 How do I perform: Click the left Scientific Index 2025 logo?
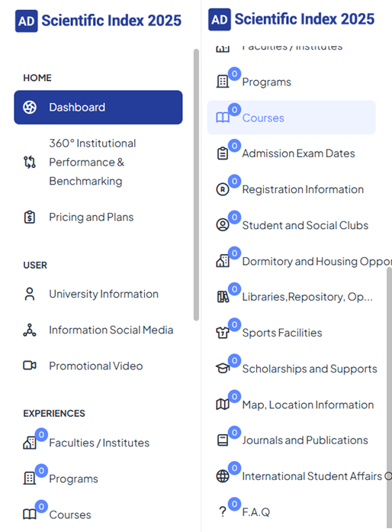pos(98,21)
